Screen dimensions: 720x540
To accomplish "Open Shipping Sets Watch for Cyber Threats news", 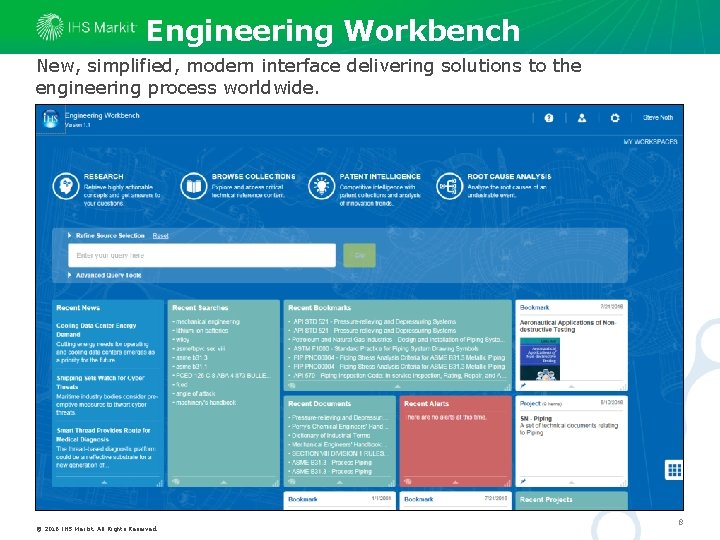I will [100, 382].
